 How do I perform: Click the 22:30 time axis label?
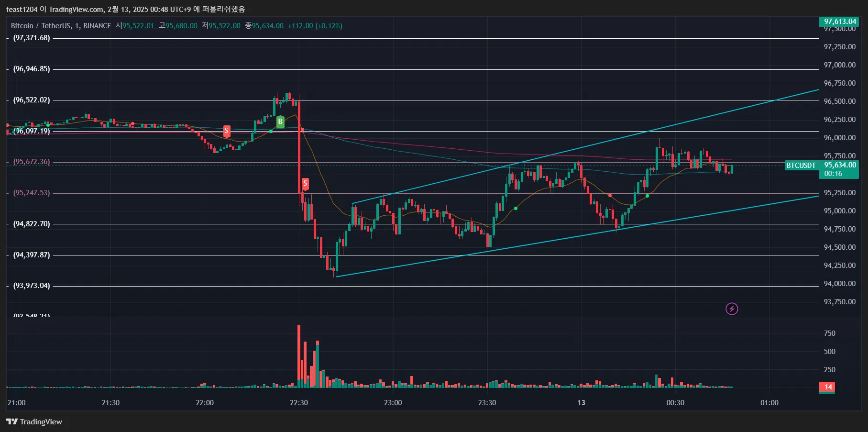click(299, 403)
